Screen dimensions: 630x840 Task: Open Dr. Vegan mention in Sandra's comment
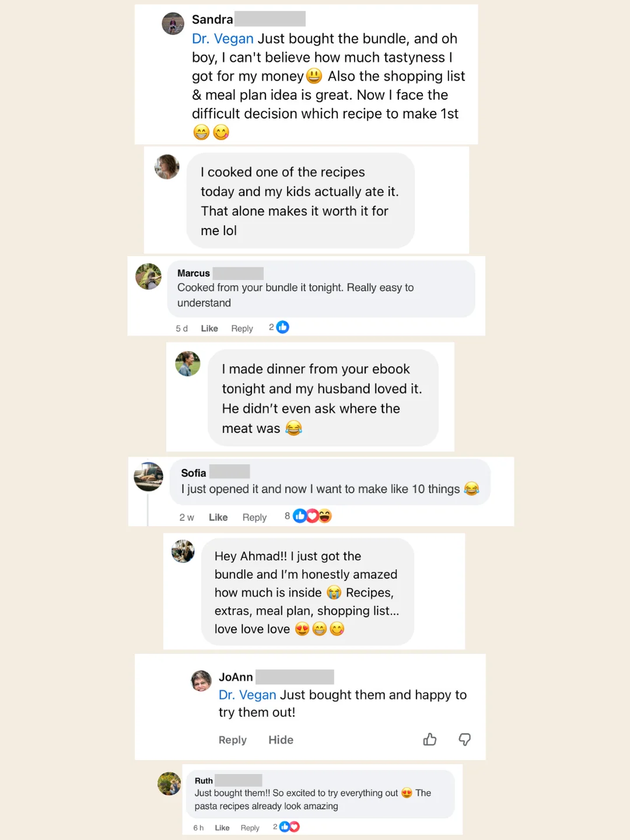click(x=223, y=38)
